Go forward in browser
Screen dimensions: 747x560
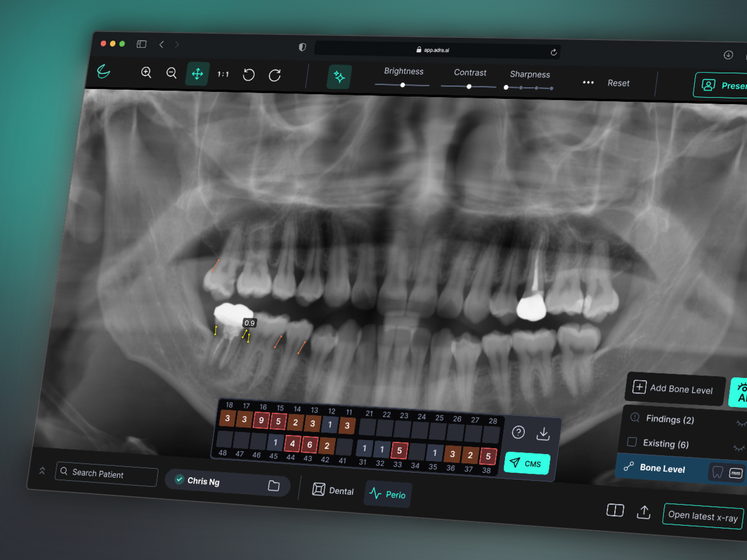177,45
